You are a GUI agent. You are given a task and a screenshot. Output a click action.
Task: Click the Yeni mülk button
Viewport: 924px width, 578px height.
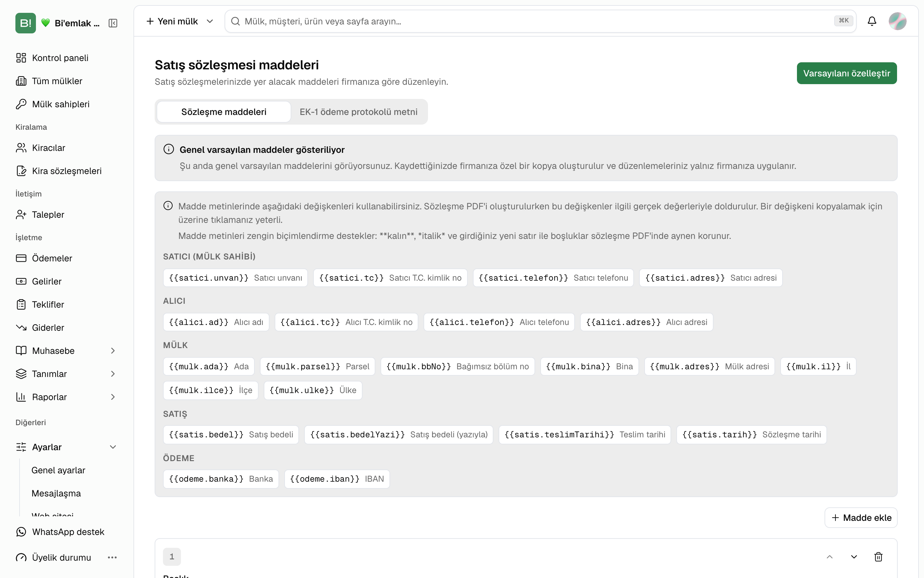point(172,22)
